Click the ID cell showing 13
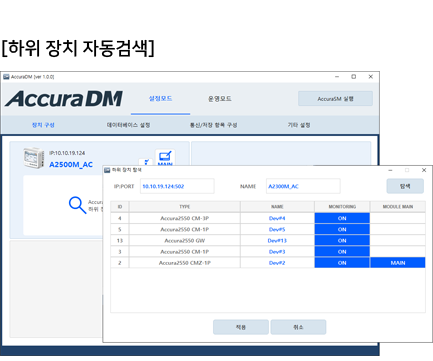 (x=120, y=241)
